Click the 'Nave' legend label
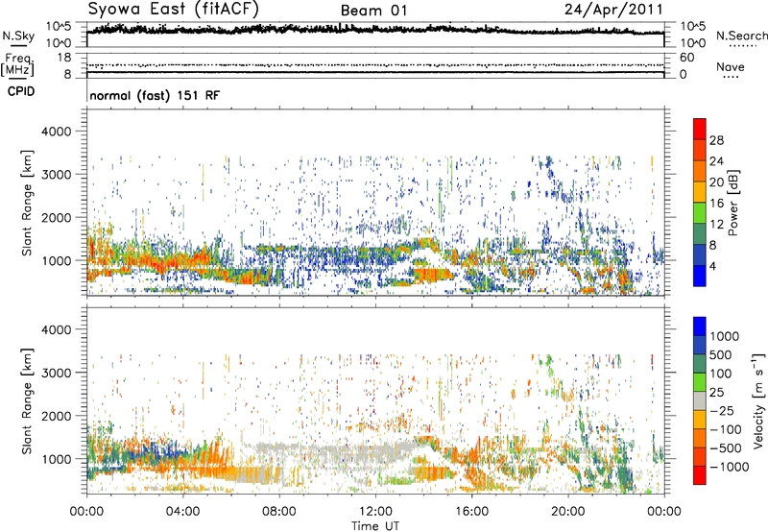 [731, 67]
